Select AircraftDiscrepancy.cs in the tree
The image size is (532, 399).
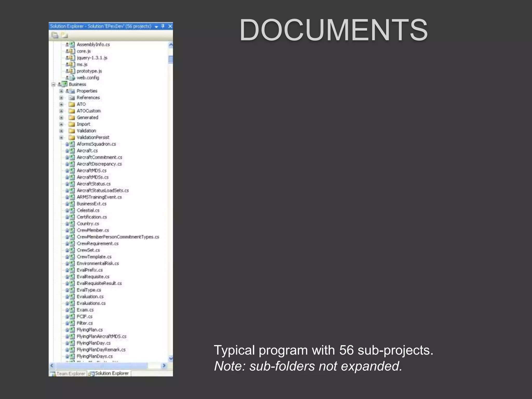(99, 164)
